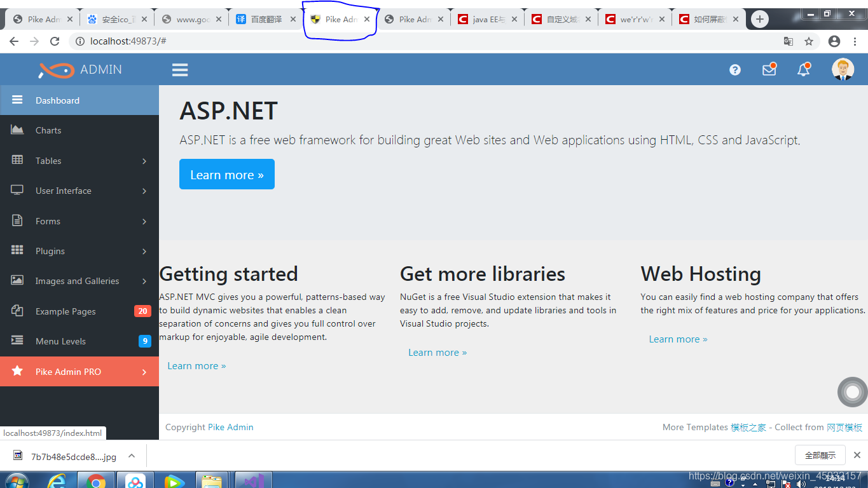Click the hamburger menu toggle in header

pyautogui.click(x=180, y=70)
